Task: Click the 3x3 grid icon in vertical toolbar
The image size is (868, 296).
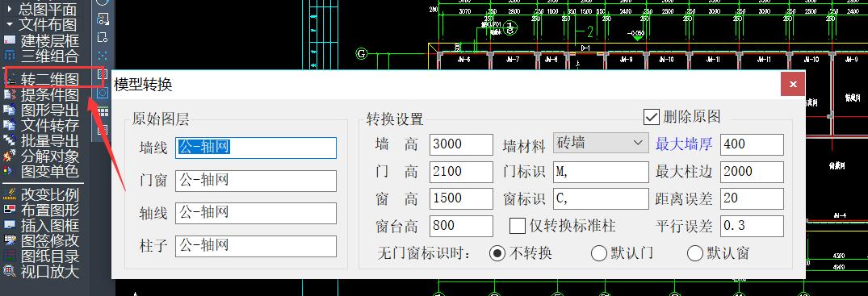Action: tap(103, 112)
